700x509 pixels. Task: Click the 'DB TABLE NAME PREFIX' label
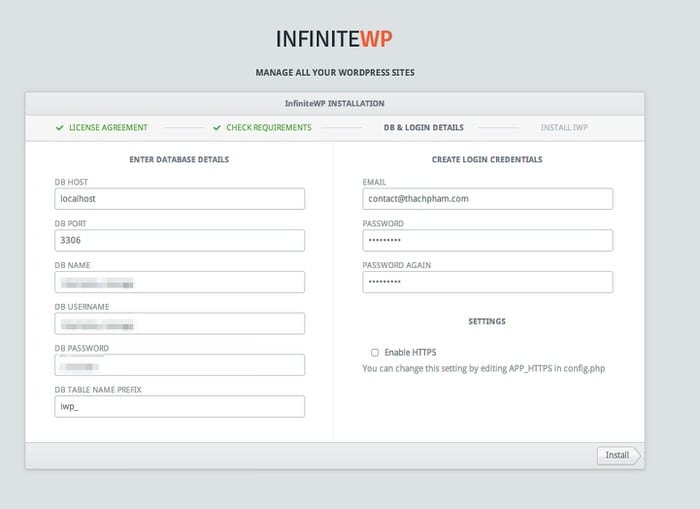pyautogui.click(x=98, y=390)
